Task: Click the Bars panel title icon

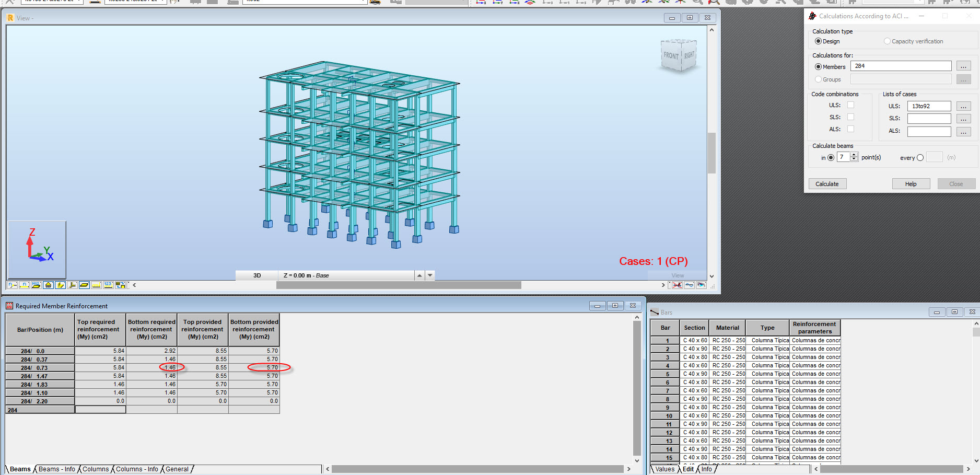Action: 655,312
